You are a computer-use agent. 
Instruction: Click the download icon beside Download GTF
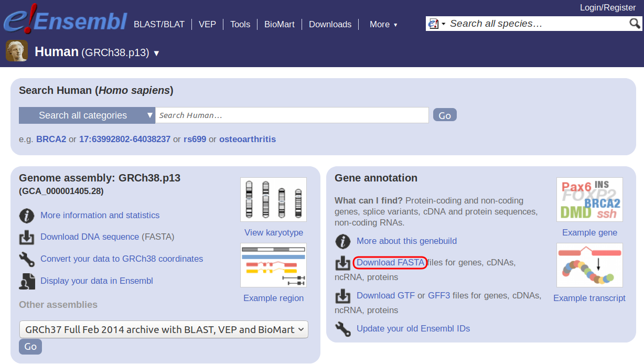[x=342, y=296]
